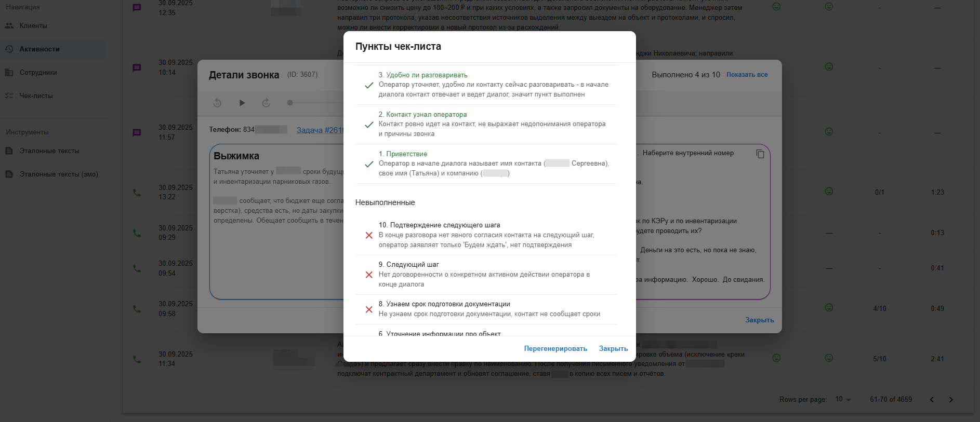Click the Показать все link
This screenshot has height=422, width=980.
coord(747,75)
